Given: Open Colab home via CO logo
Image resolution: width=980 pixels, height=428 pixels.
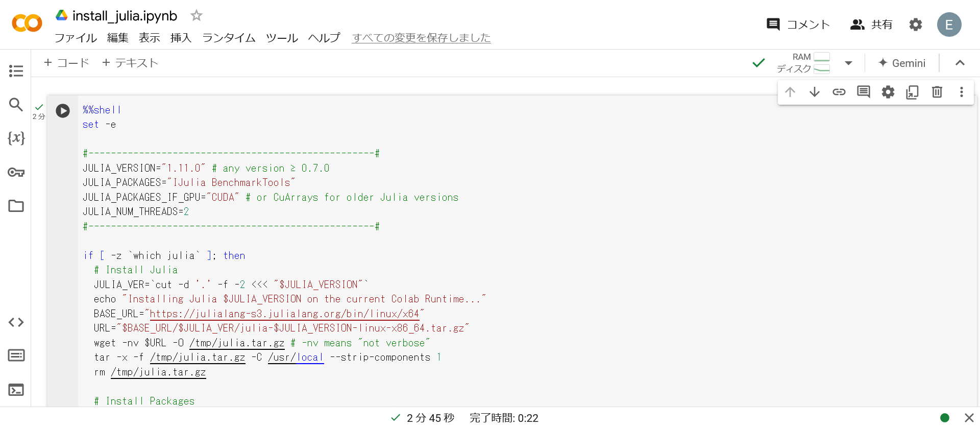Looking at the screenshot, I should (x=27, y=23).
